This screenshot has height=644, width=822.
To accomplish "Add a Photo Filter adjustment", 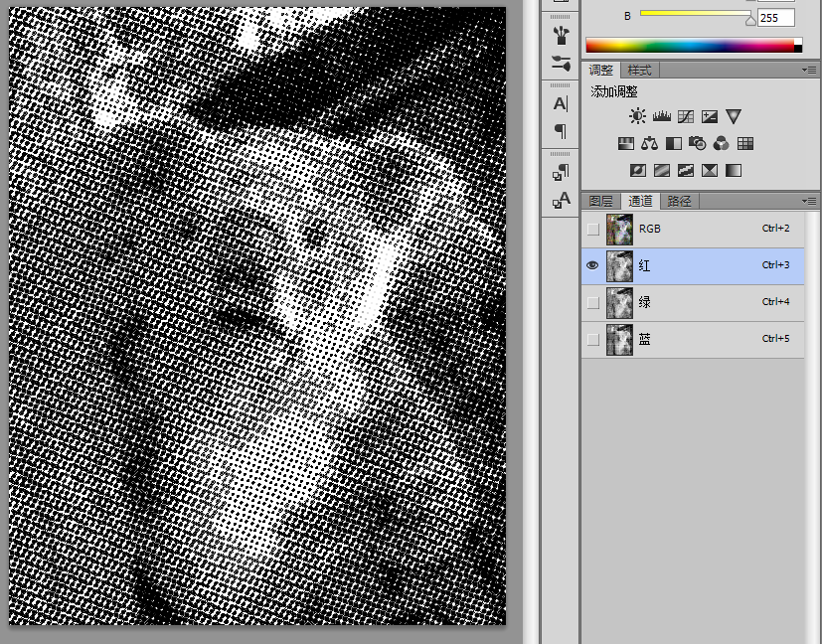I will (x=697, y=143).
